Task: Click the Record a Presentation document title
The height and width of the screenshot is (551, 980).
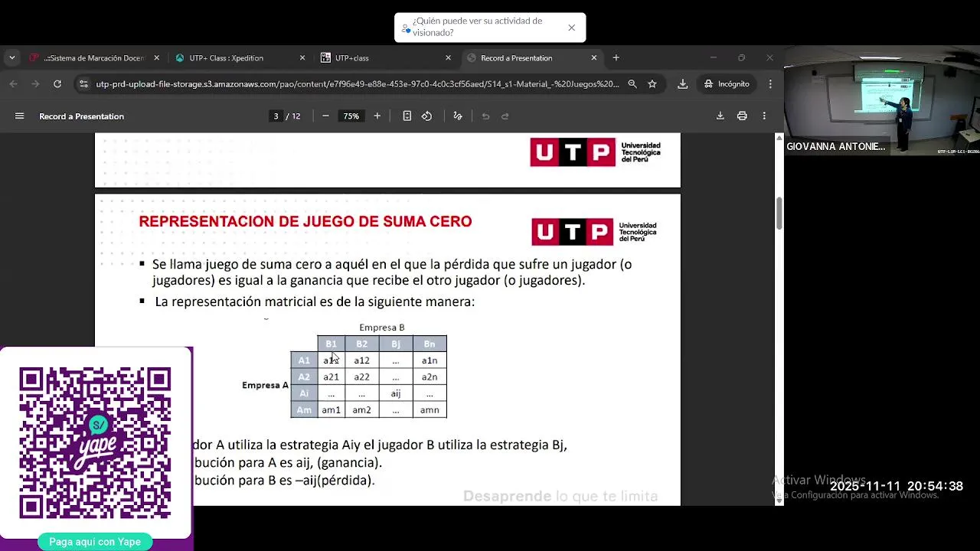Action: (82, 116)
